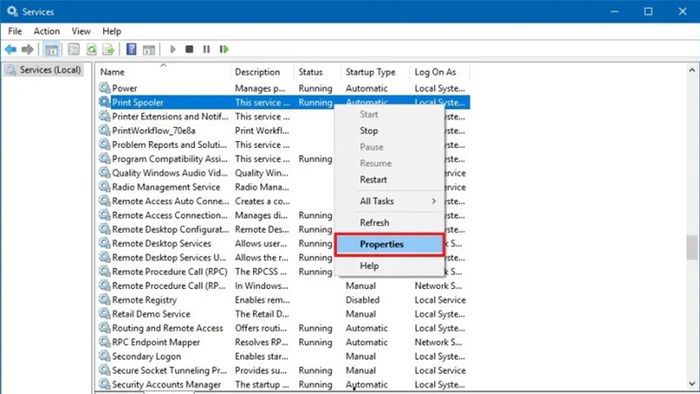The image size is (700, 394).
Task: Select Remote Access Connection... row
Action: [283, 215]
